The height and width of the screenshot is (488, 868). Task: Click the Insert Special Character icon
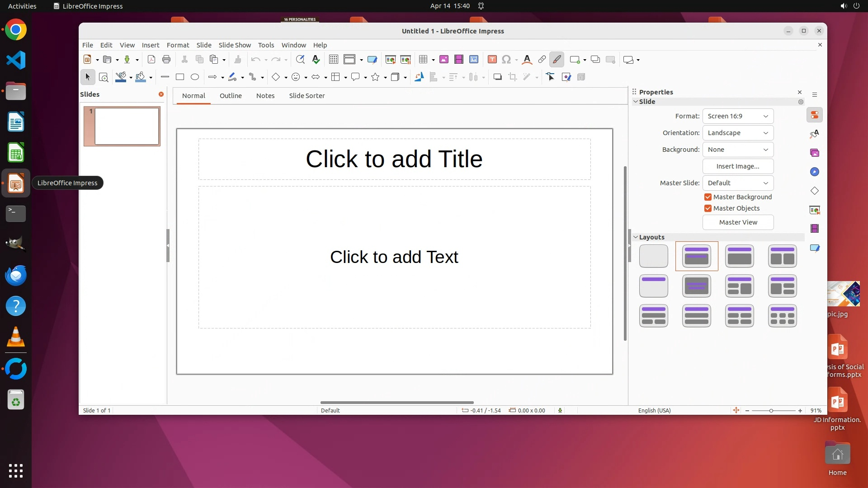pos(506,60)
